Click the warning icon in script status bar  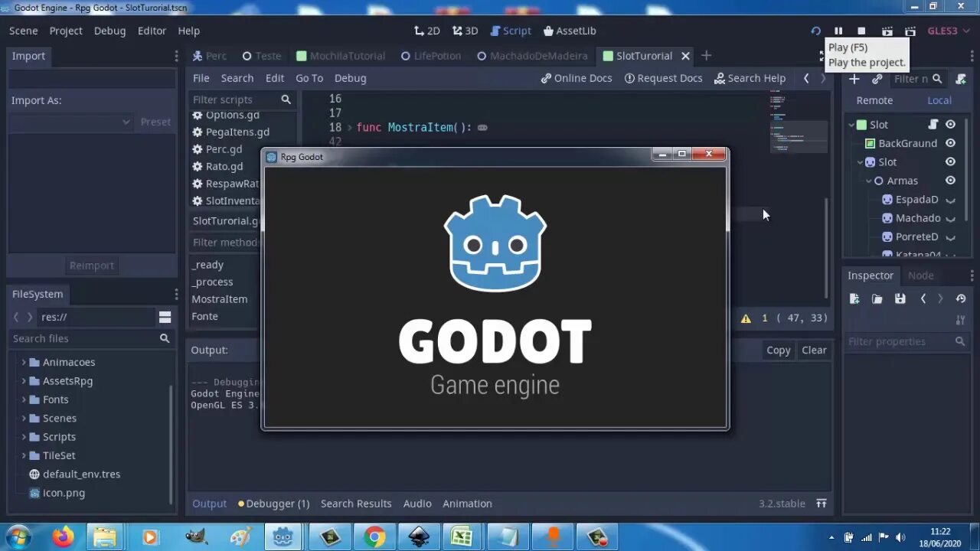coord(746,318)
